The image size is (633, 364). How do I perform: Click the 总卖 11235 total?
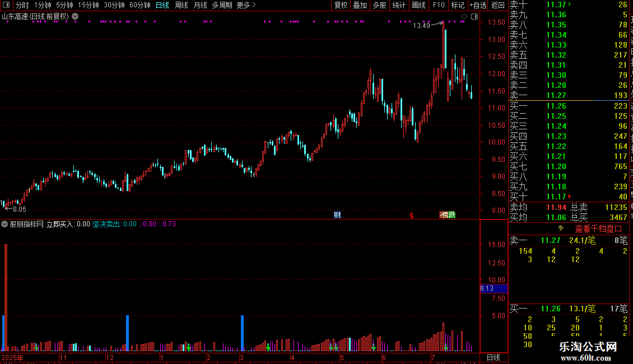coord(616,207)
